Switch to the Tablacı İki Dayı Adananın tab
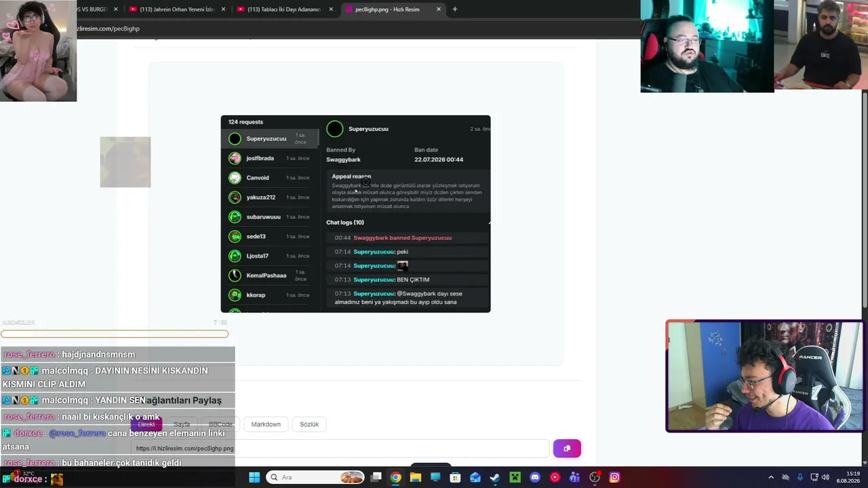The width and height of the screenshot is (868, 488). [284, 9]
